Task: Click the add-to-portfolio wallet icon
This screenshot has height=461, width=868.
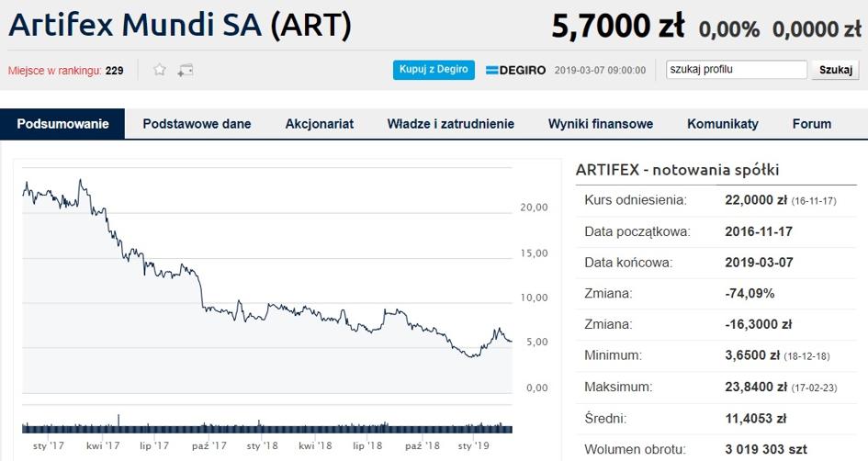Action: 185,71
